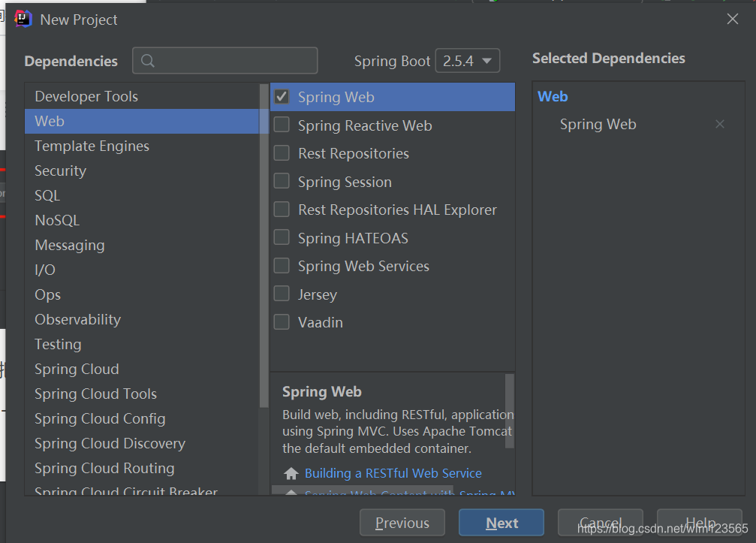Click the Spring Web description heading

click(x=321, y=391)
